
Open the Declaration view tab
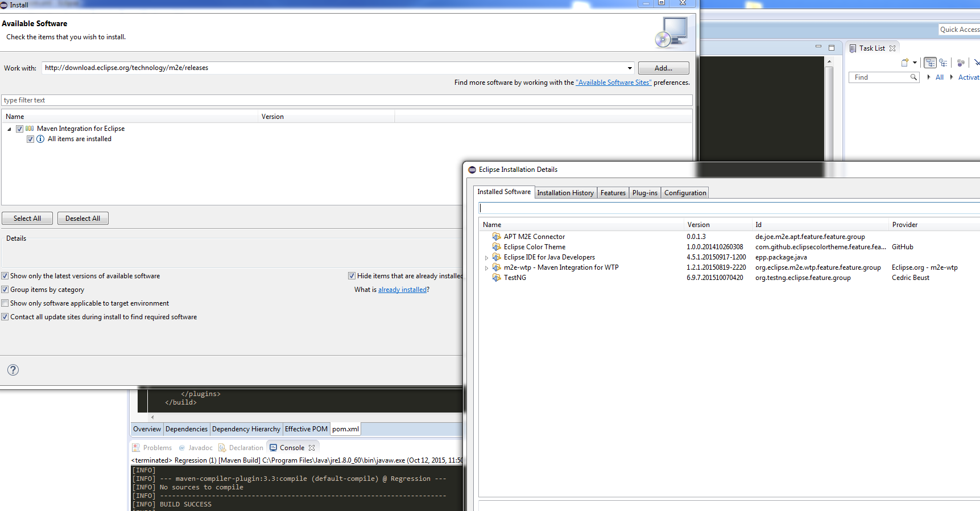[x=241, y=448]
